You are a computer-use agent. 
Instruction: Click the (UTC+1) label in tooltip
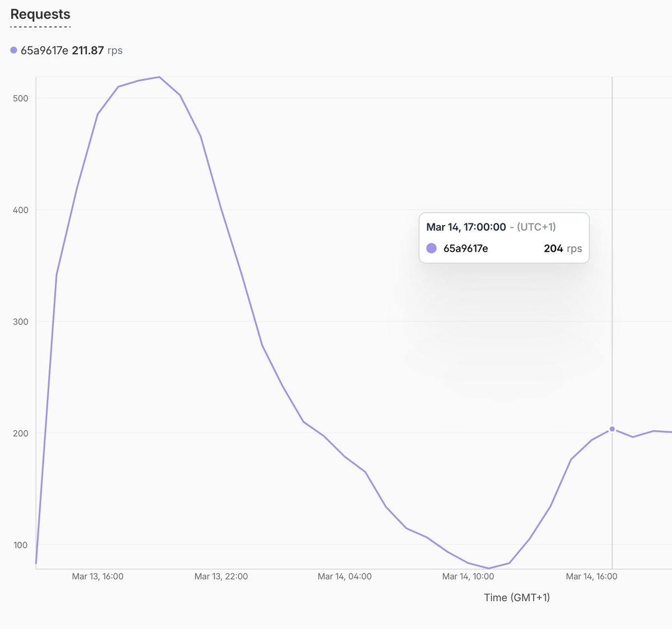pyautogui.click(x=536, y=227)
